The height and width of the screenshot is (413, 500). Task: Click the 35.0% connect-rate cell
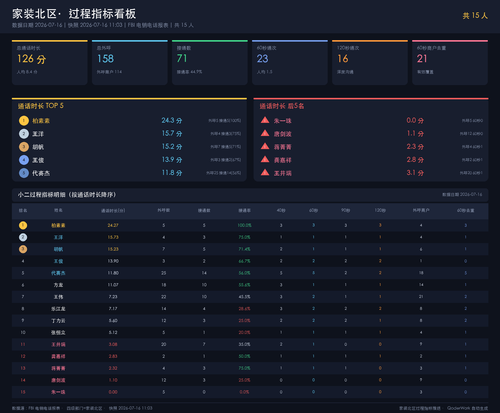coord(244,344)
